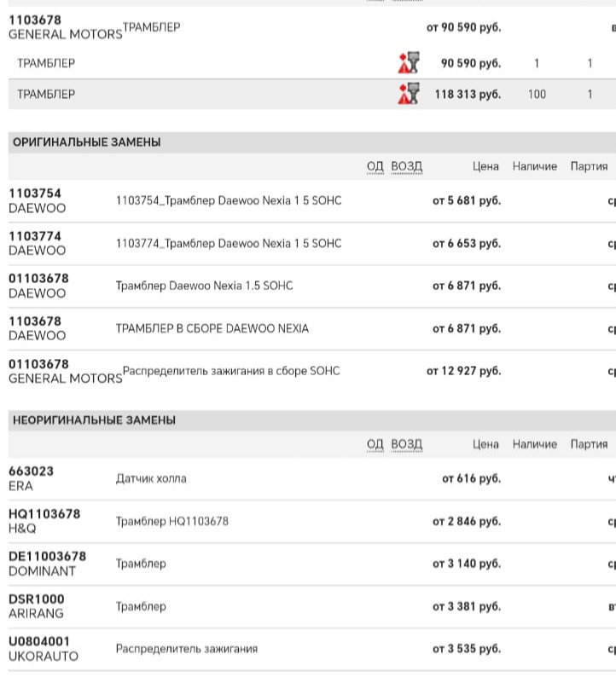Expand offers priced from 5 681 руб.
This screenshot has height=677, width=616.
tap(467, 201)
